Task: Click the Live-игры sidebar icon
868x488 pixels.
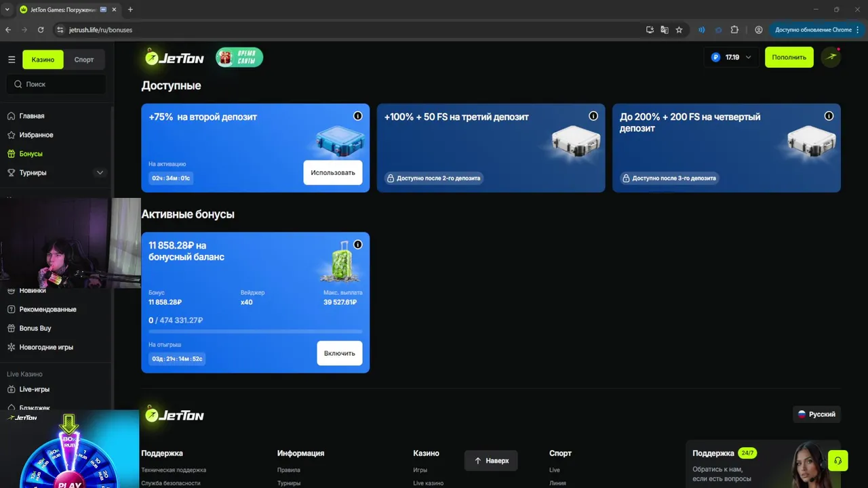Action: point(12,389)
